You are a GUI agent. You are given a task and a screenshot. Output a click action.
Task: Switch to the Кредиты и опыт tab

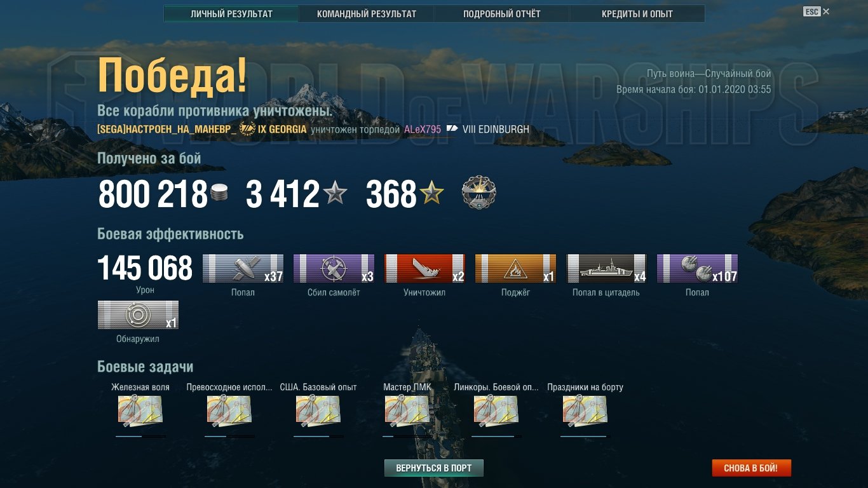637,13
